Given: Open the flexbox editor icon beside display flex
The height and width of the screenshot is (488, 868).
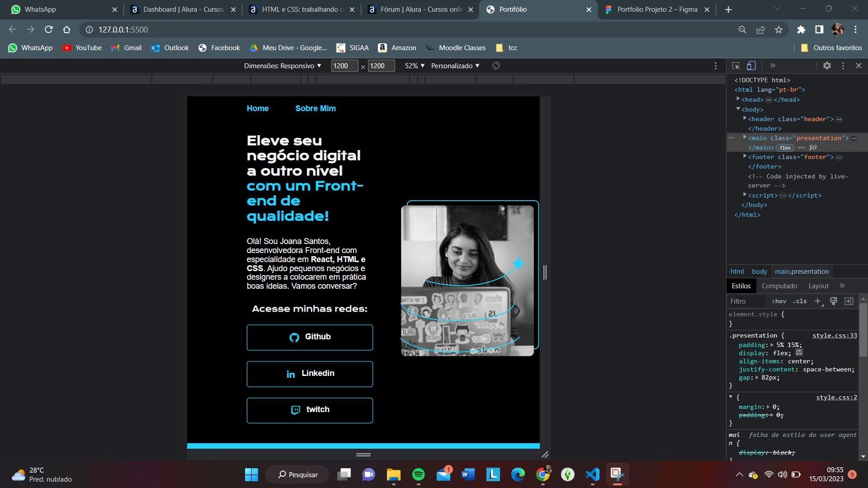Looking at the screenshot, I should (x=799, y=352).
